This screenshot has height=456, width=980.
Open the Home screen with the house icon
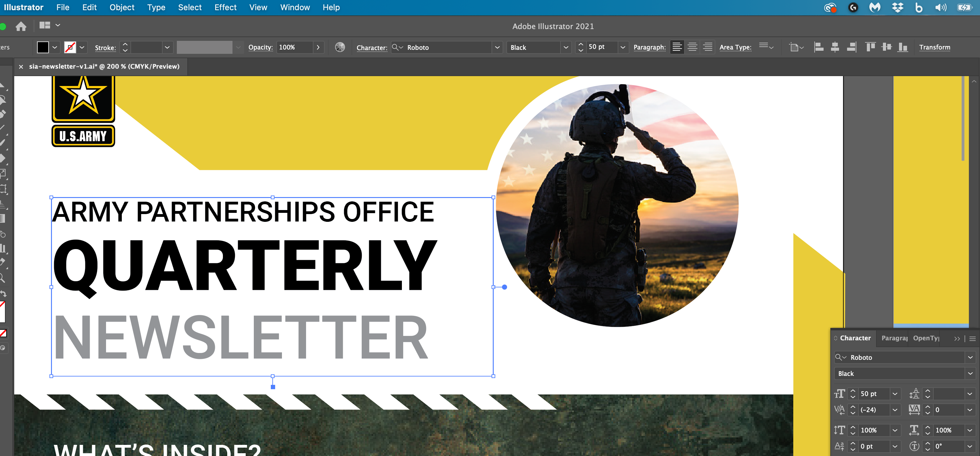pos(21,25)
